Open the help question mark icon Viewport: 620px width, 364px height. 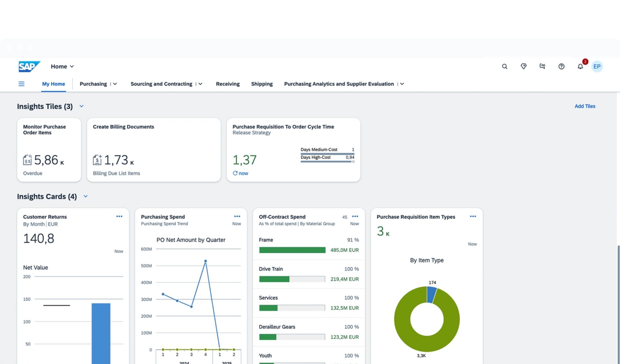pos(561,67)
